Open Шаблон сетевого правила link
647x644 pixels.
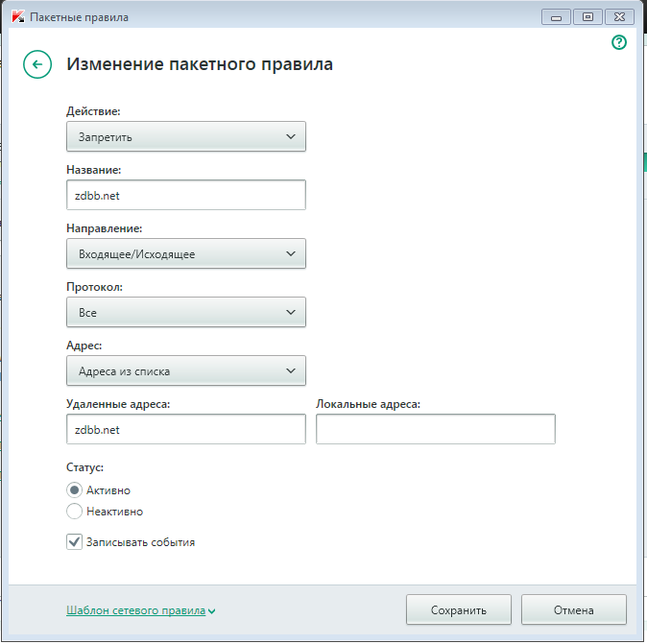coord(135,609)
